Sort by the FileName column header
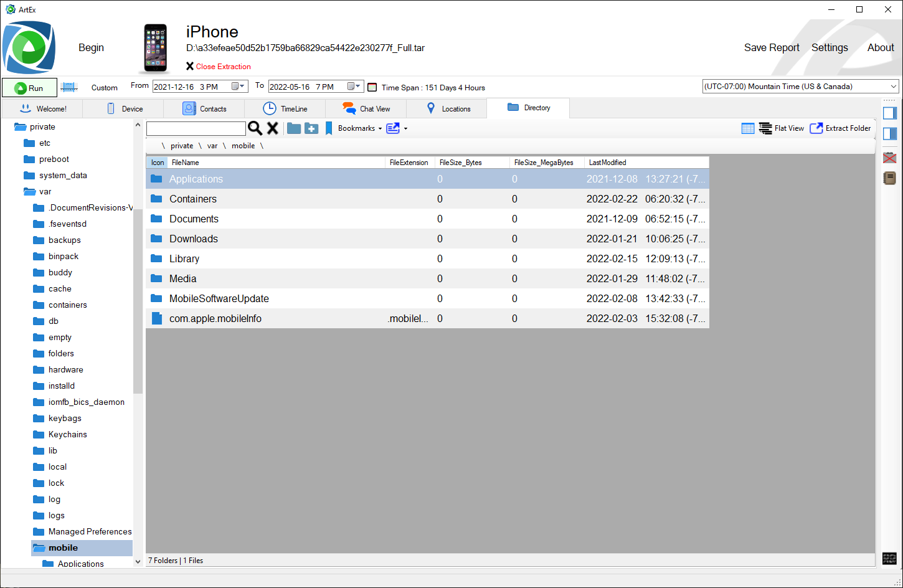This screenshot has height=588, width=903. pos(277,163)
